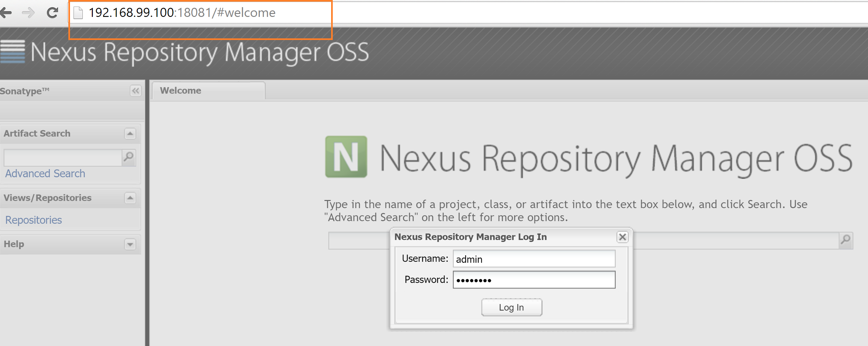Click the Username field containing admin
This screenshot has width=868, height=346.
tap(534, 259)
